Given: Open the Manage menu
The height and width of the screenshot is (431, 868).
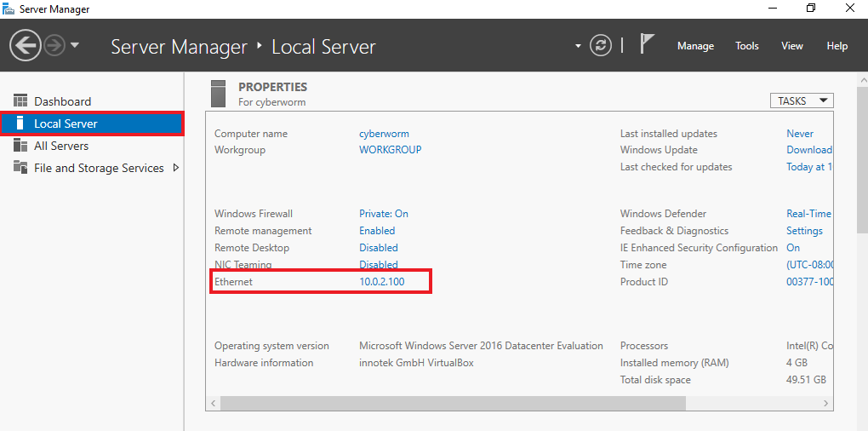Looking at the screenshot, I should point(695,46).
